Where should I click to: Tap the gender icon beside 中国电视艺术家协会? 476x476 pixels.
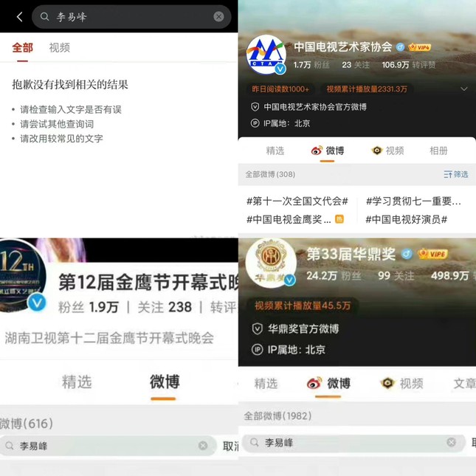pyautogui.click(x=400, y=47)
